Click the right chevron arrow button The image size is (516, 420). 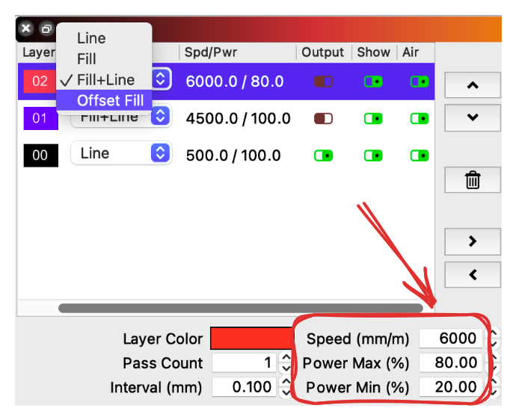click(472, 241)
